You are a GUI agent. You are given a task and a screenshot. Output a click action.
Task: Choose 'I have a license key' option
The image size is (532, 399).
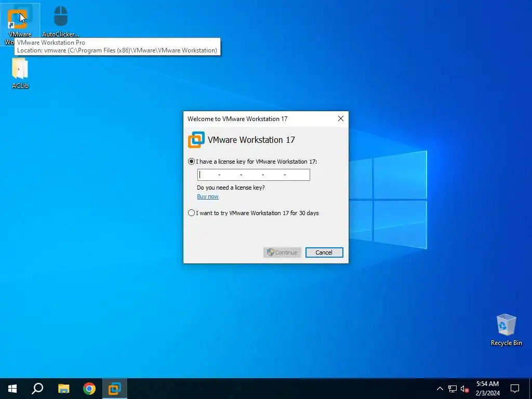pos(253,162)
